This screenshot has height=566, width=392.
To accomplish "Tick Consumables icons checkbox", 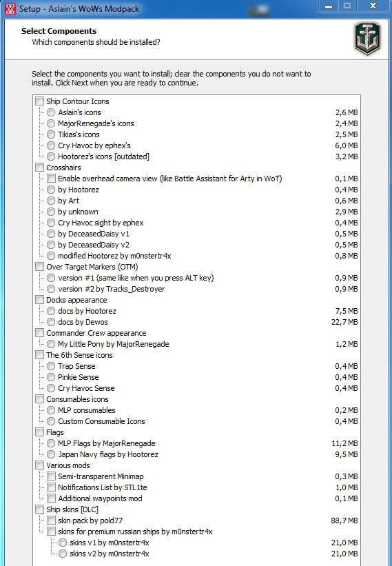I will 40,399.
